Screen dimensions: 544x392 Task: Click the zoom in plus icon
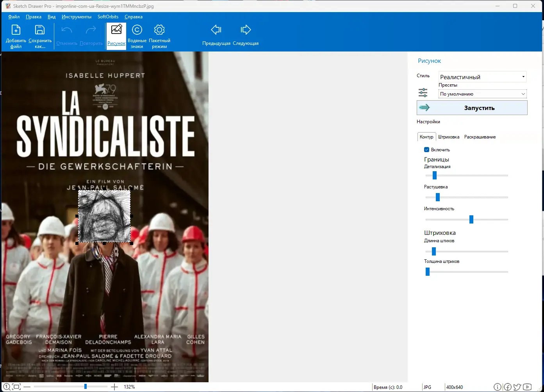[114, 387]
